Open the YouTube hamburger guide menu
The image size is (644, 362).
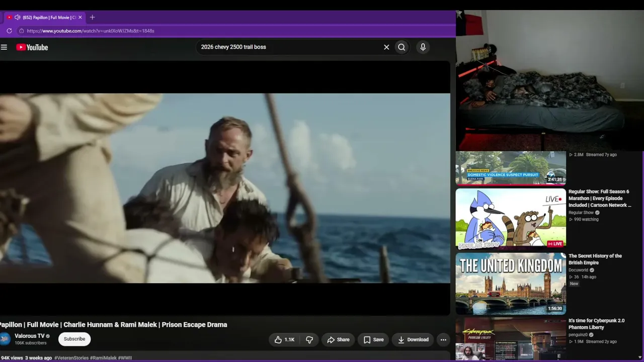point(4,47)
